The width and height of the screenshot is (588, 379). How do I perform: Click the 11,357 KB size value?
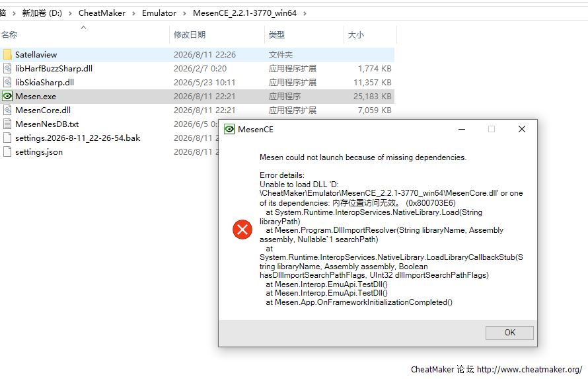373,82
